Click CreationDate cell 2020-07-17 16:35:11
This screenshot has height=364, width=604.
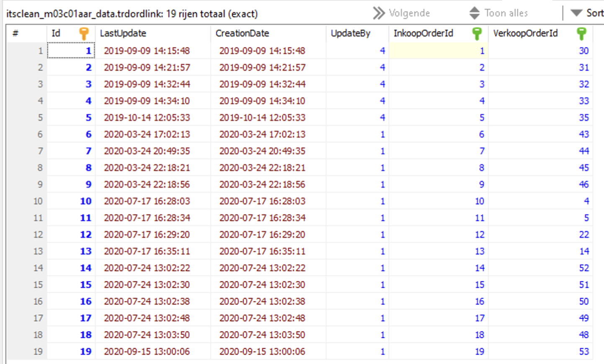pyautogui.click(x=262, y=251)
